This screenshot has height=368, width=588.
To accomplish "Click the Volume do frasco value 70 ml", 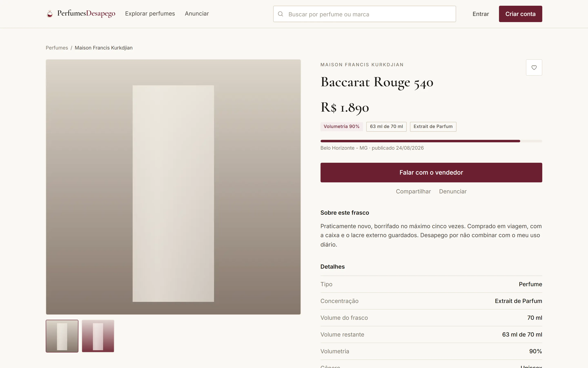I will click(x=535, y=318).
